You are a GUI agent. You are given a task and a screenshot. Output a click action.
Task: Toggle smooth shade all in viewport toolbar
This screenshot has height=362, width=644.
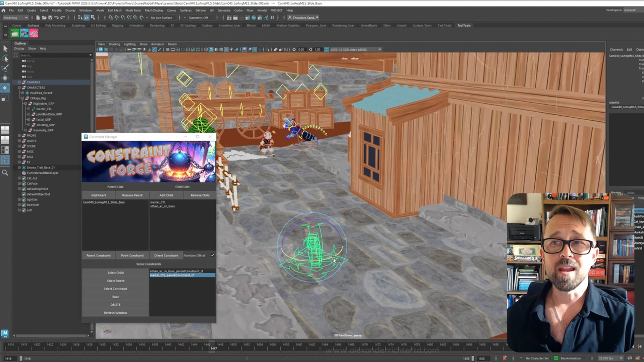[211, 50]
